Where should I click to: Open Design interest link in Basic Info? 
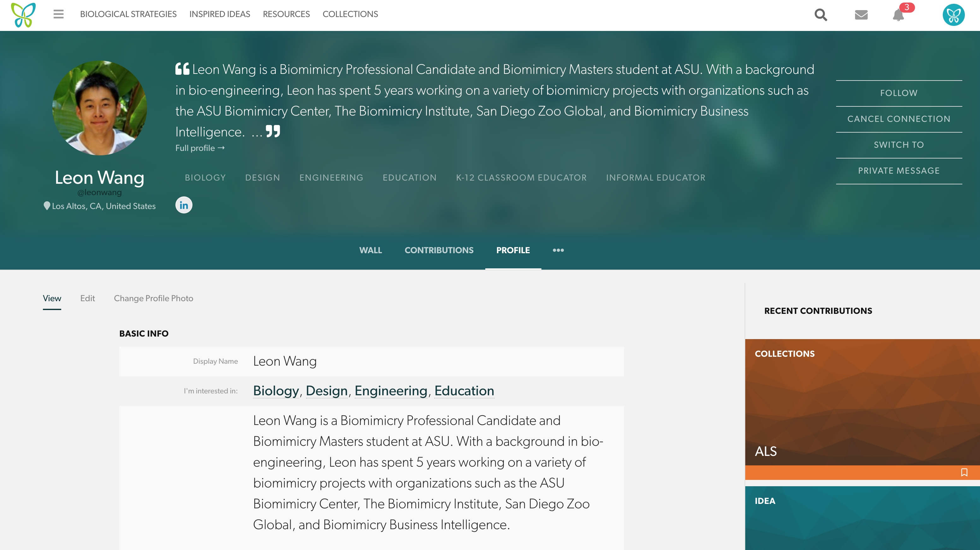pos(327,391)
